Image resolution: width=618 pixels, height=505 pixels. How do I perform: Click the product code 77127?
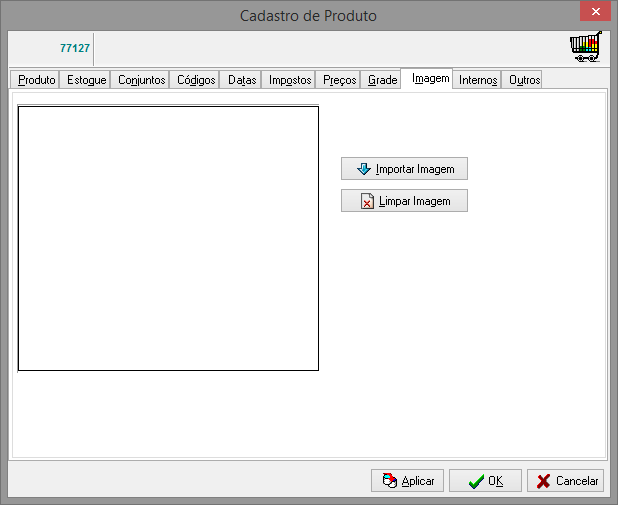pyautogui.click(x=74, y=48)
